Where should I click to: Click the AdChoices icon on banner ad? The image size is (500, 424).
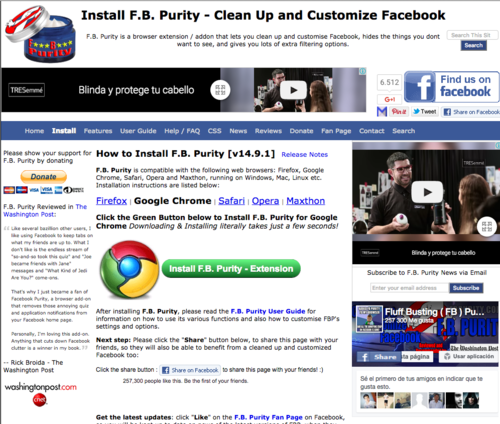pyautogui.click(x=362, y=71)
